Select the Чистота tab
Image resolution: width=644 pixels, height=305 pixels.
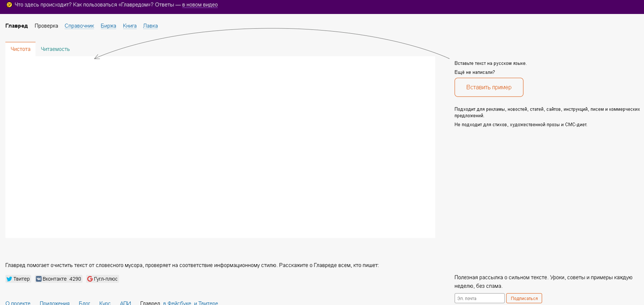coord(20,49)
